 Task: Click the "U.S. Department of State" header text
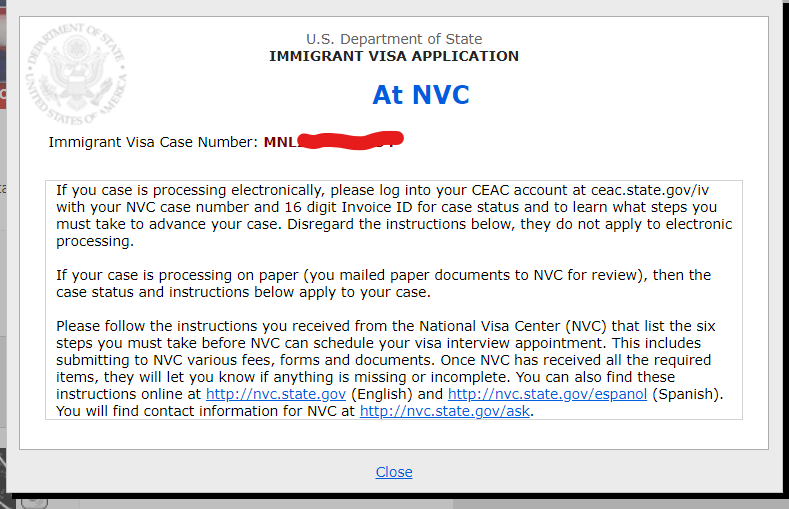[394, 39]
